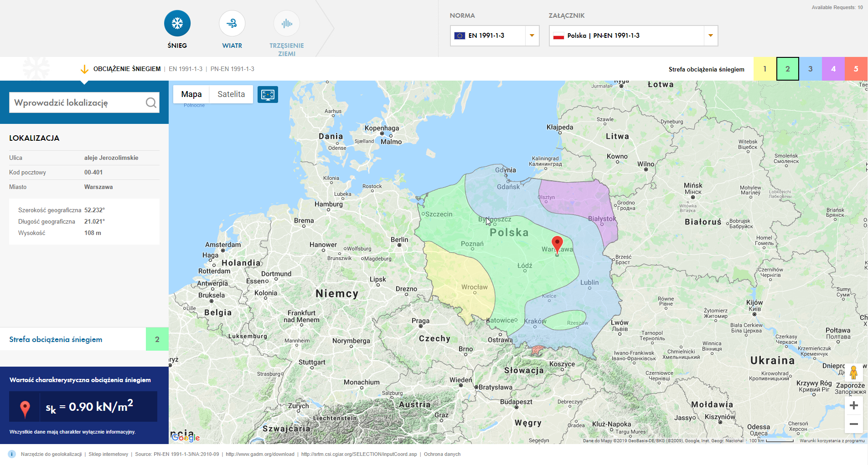Image resolution: width=868 pixels, height=465 pixels.
Task: Open the Sklep internetowy link
Action: pos(108,454)
